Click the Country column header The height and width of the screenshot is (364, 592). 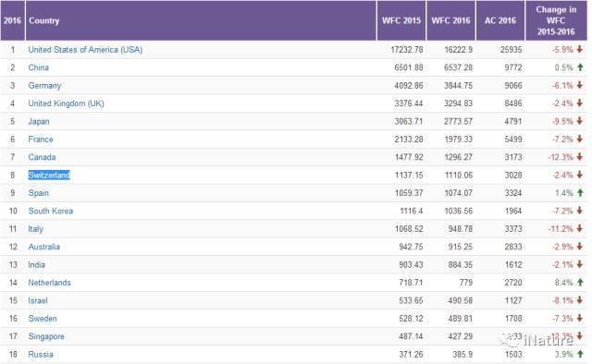44,20
